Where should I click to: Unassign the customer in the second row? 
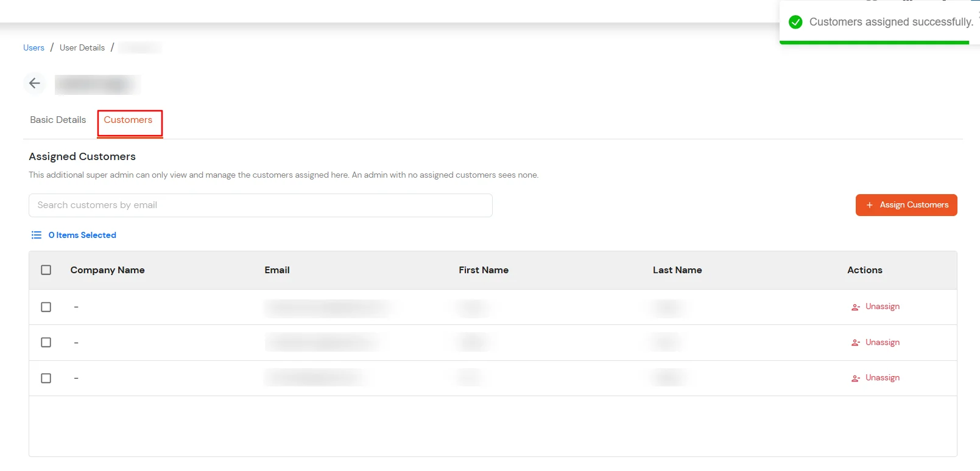click(x=876, y=343)
